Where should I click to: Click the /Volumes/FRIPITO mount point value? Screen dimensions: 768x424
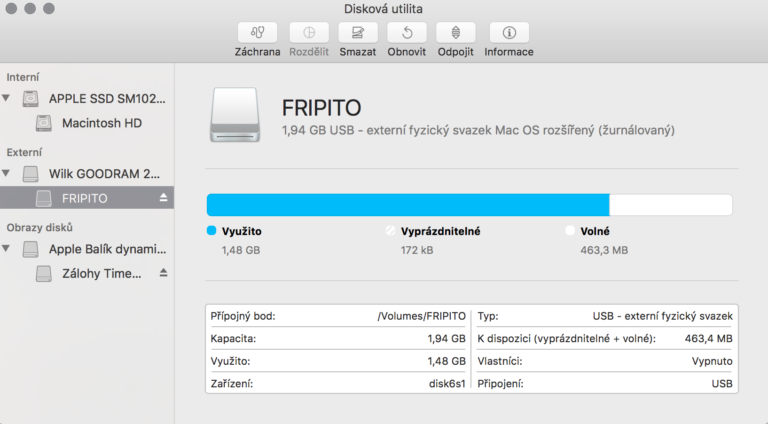421,316
